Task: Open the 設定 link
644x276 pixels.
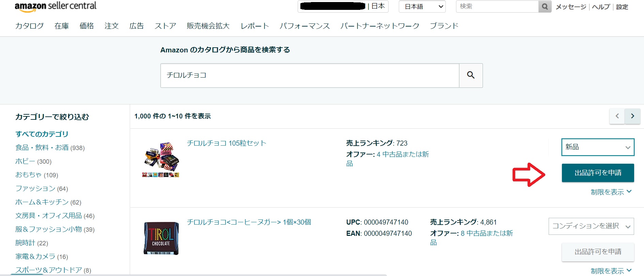Action: click(622, 7)
